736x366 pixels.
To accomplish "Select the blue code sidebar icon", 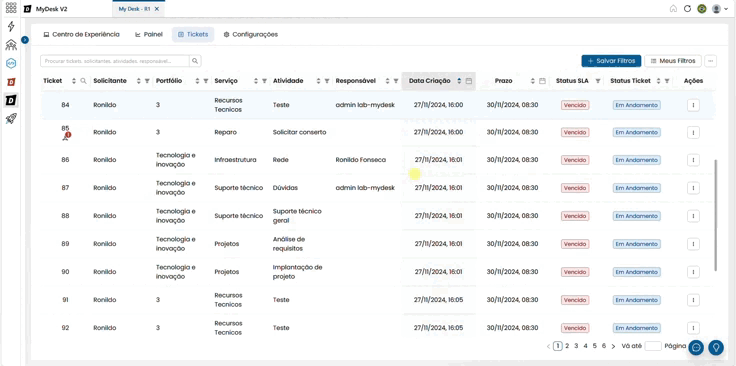I will [x=11, y=63].
